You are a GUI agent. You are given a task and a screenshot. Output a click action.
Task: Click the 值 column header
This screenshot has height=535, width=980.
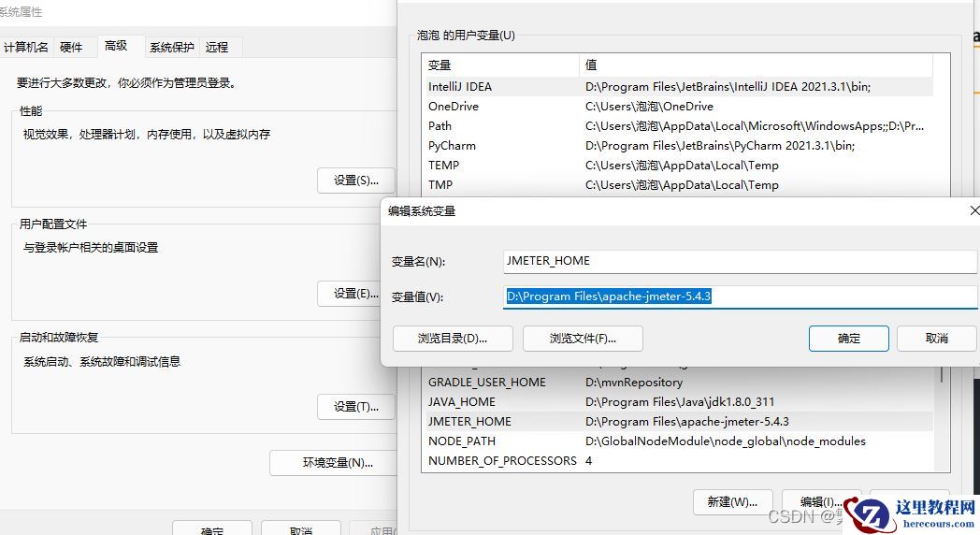tap(757, 65)
